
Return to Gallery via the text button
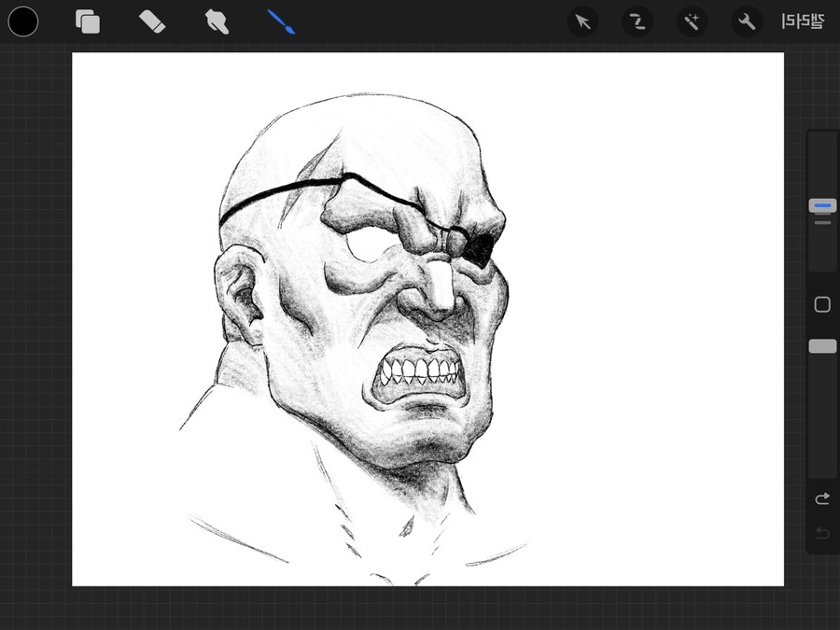coord(803,21)
